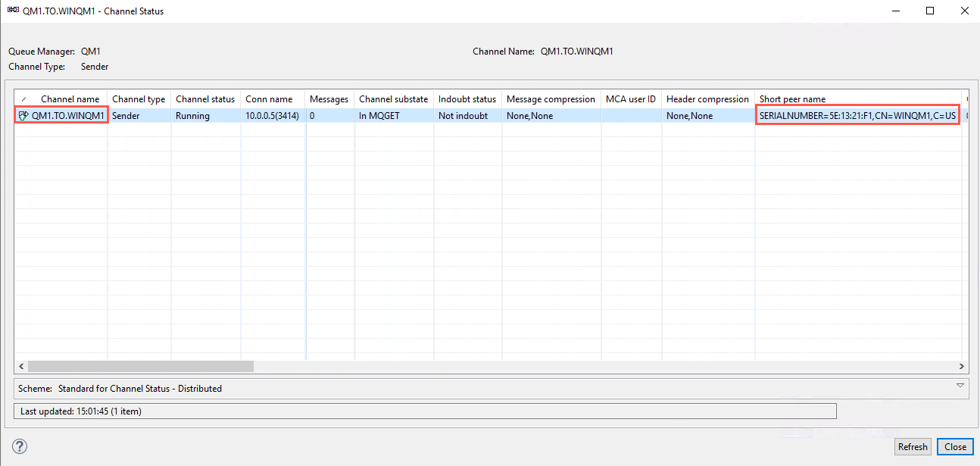Click the Channel Type Sender header value
The width and height of the screenshot is (980, 466).
point(95,67)
